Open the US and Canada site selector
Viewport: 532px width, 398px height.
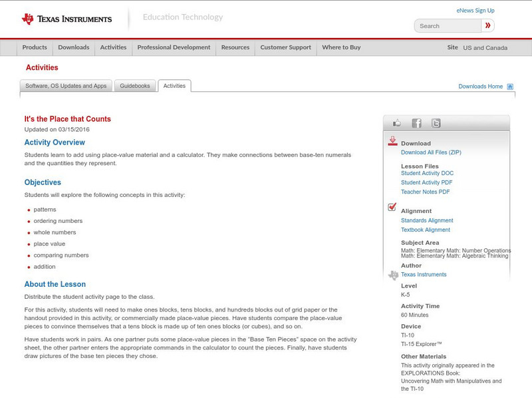(485, 48)
